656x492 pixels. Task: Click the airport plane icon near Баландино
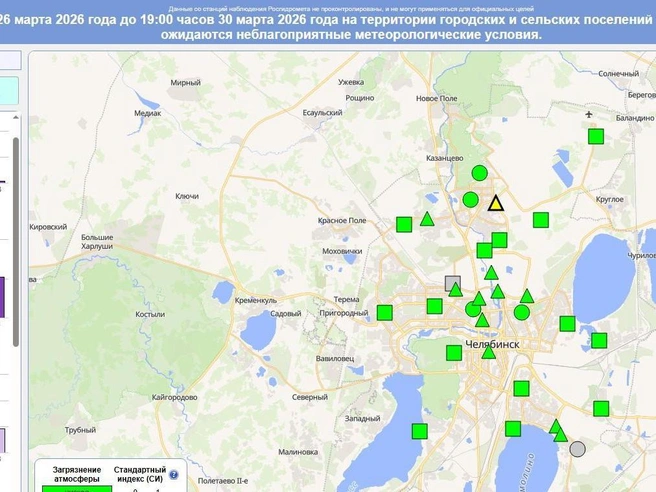pyautogui.click(x=589, y=114)
